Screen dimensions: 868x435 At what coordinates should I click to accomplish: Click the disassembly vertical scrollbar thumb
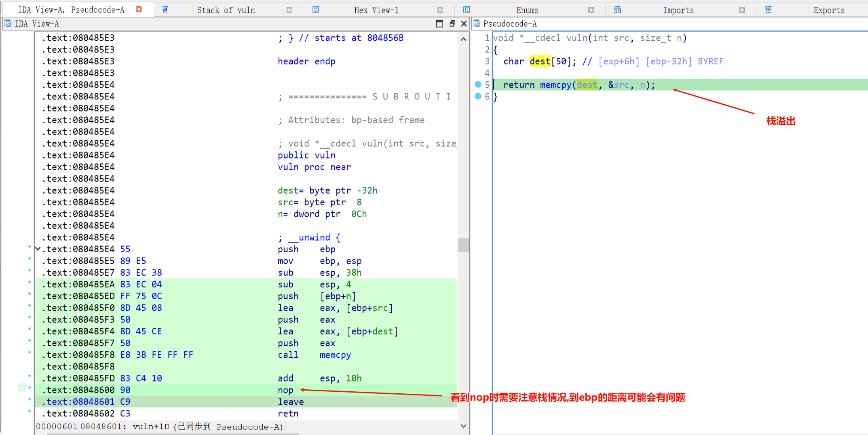tap(463, 245)
